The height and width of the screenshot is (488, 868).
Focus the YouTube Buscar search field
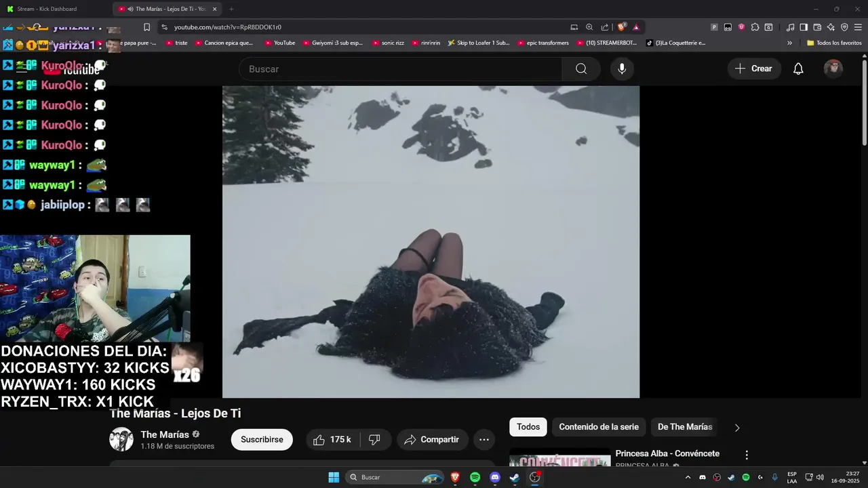tap(400, 68)
